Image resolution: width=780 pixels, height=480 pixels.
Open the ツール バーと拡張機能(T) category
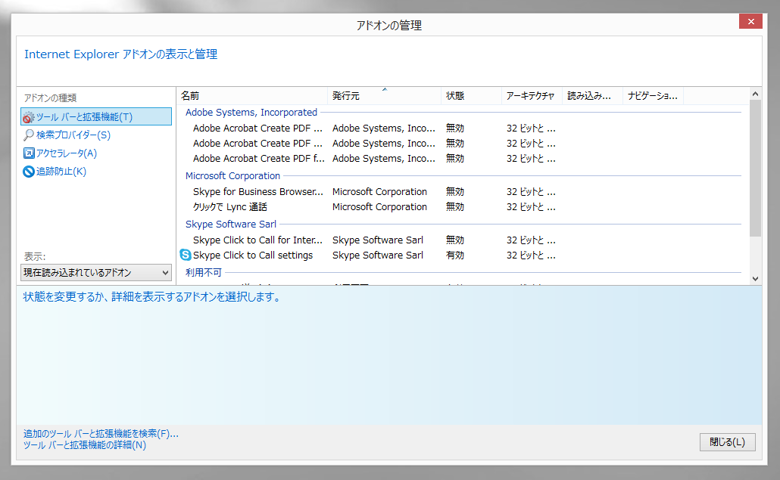(x=96, y=117)
